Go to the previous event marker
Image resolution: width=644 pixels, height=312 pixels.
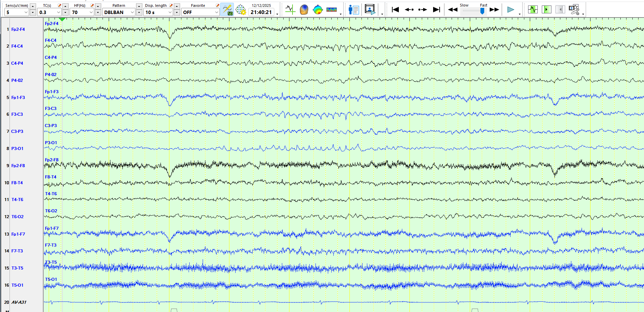point(409,10)
